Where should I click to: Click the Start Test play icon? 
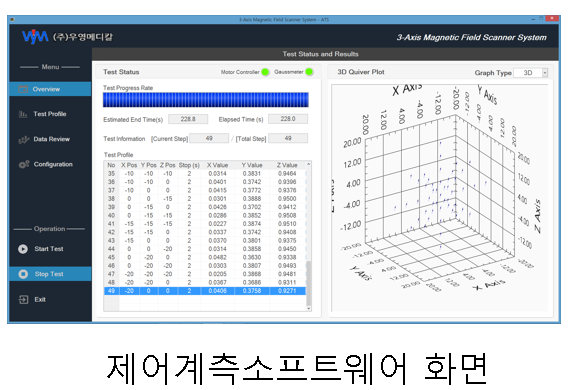click(x=23, y=249)
